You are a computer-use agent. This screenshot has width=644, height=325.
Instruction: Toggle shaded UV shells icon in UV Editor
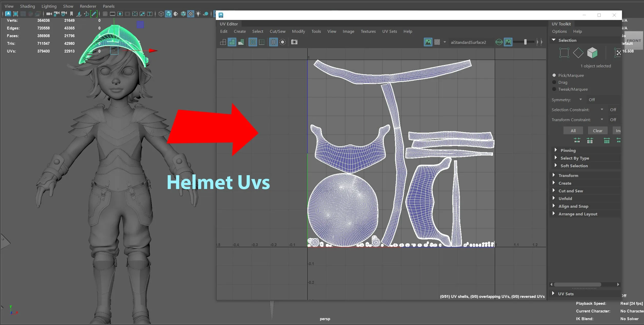click(x=232, y=42)
